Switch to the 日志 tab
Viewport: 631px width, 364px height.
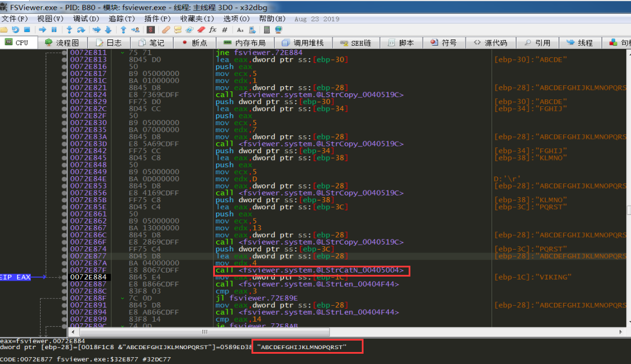point(109,43)
